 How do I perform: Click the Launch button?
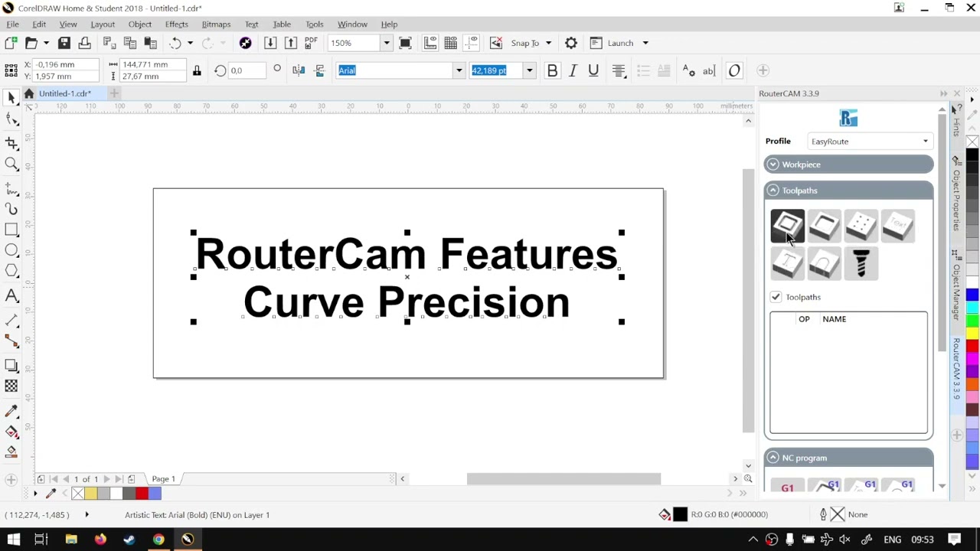pyautogui.click(x=613, y=43)
